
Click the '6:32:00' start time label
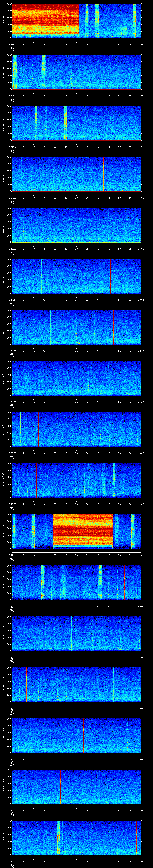tap(12, 96)
